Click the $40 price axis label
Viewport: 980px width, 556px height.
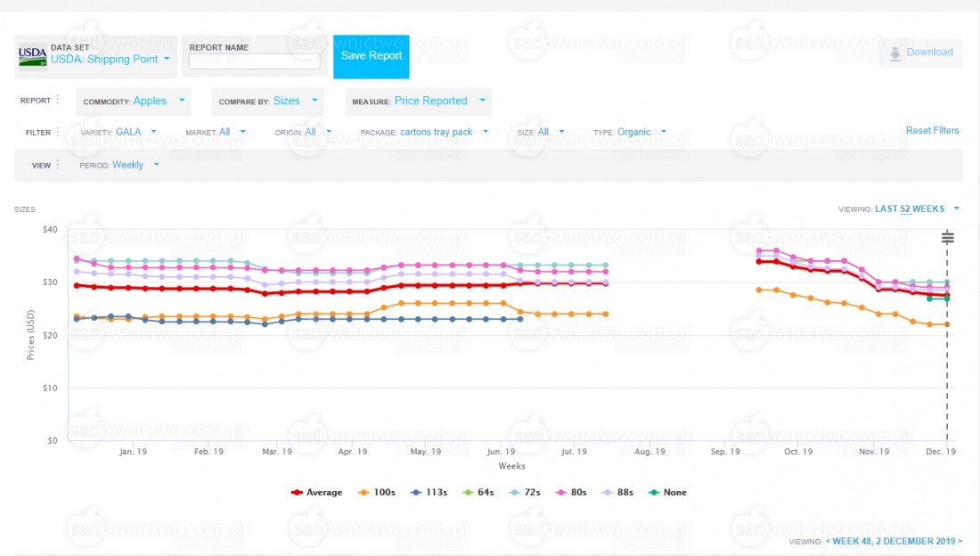coord(50,230)
